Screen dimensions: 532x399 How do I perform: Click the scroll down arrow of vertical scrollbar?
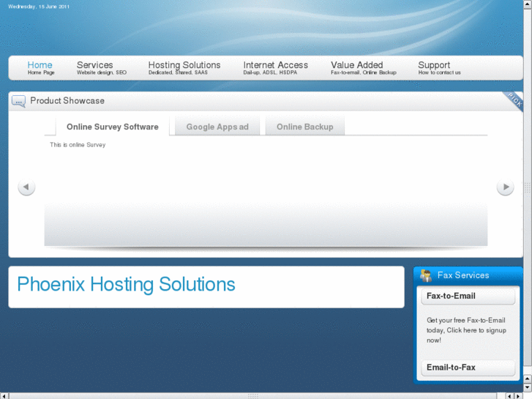[528, 387]
